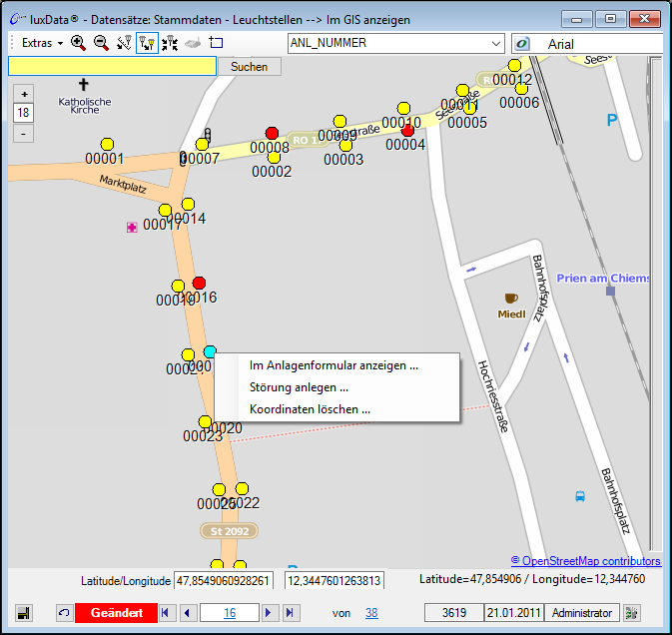Open the OpenStreetMap contributors link
The height and width of the screenshot is (635, 672).
pyautogui.click(x=585, y=561)
